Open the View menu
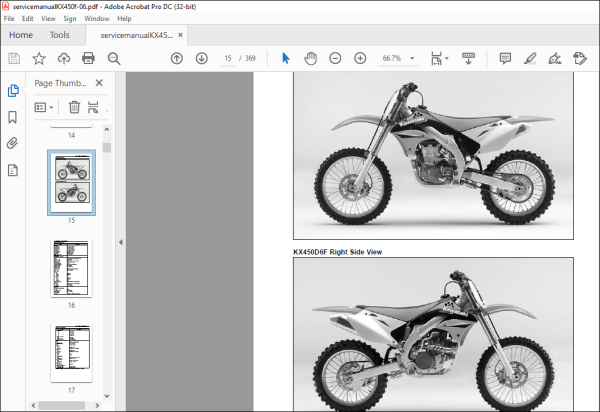This screenshot has height=412, width=600. 48,18
